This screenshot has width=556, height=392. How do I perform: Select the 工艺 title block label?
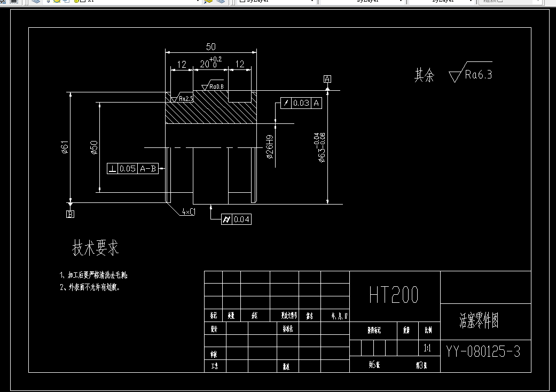click(214, 366)
